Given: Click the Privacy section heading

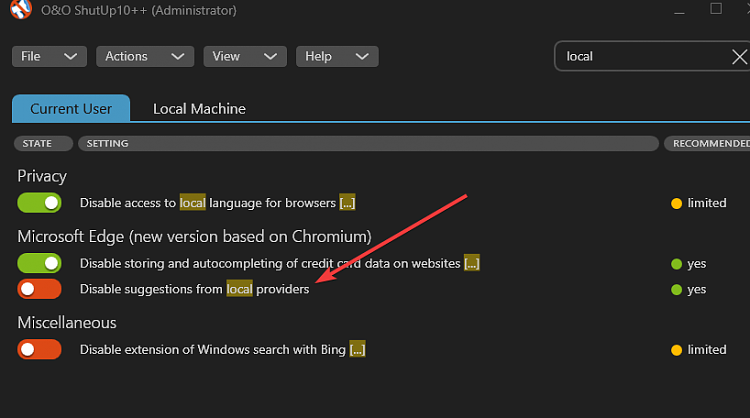Looking at the screenshot, I should 42,176.
